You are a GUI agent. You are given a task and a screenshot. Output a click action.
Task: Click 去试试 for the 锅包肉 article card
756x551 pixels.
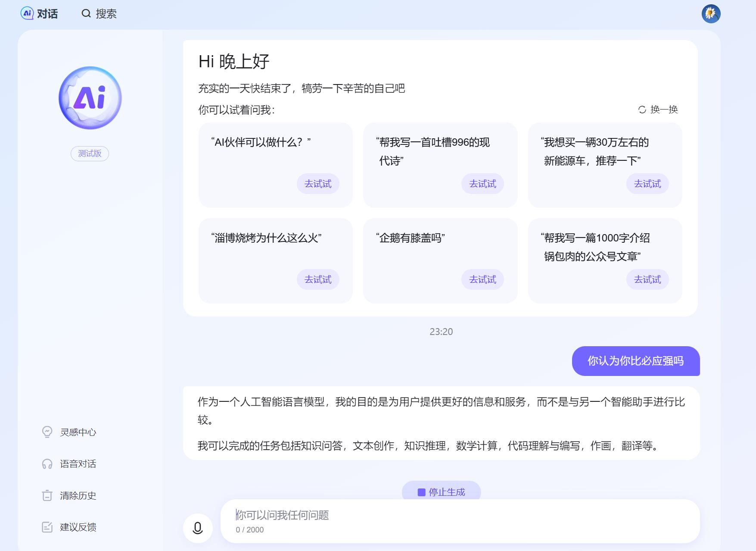pos(647,279)
